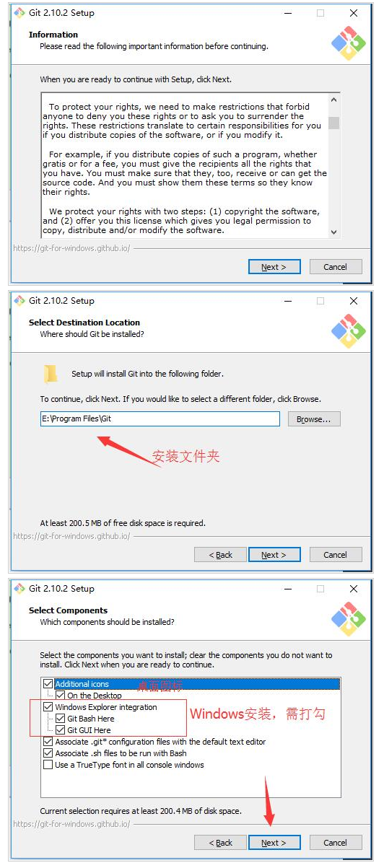Click Next in the Select Components dialog
Screen dimensions: 384x868
point(274,843)
